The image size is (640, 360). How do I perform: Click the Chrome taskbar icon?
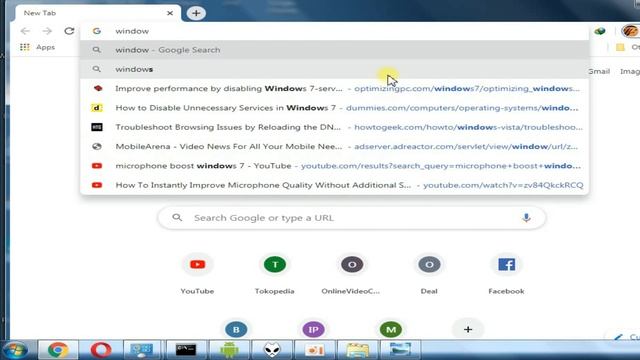(x=58, y=350)
